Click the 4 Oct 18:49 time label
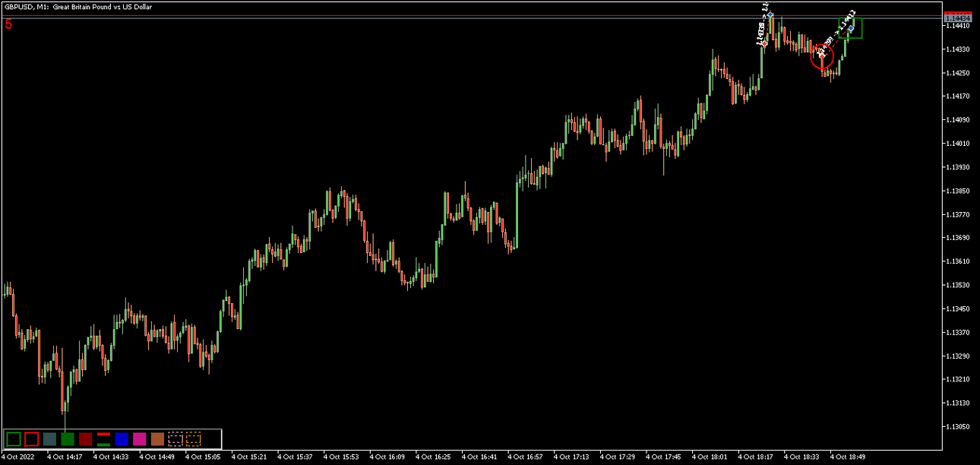 [847, 457]
